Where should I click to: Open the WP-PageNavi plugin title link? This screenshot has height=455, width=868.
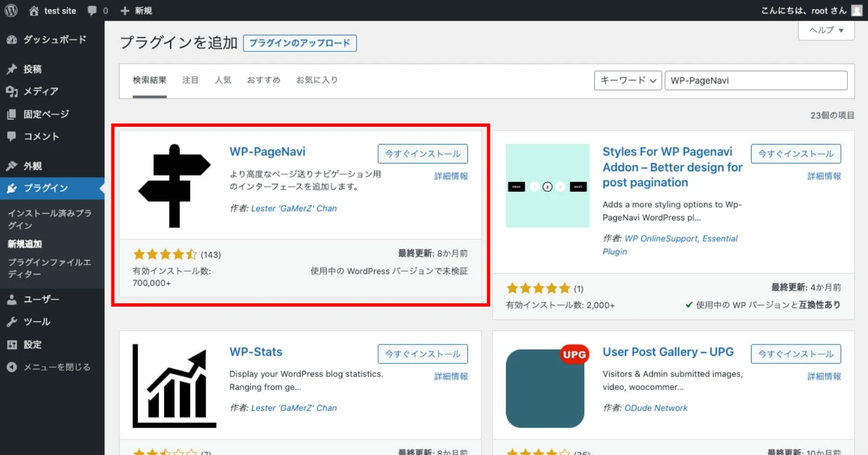tap(267, 152)
